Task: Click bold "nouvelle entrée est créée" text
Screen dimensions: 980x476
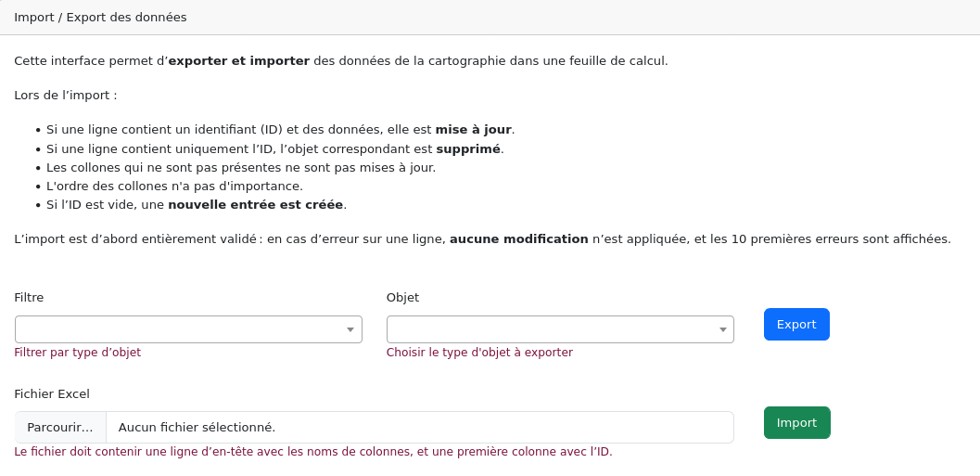Action: [255, 204]
